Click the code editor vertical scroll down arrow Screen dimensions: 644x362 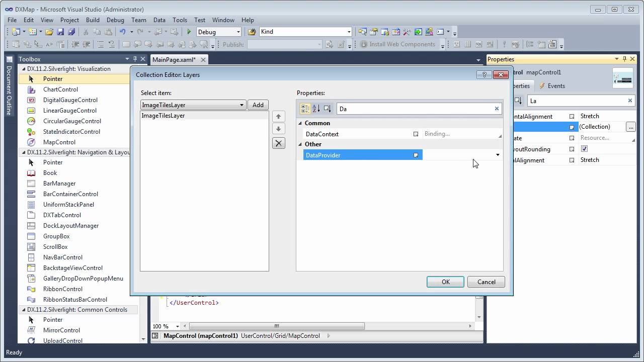pyautogui.click(x=479, y=317)
